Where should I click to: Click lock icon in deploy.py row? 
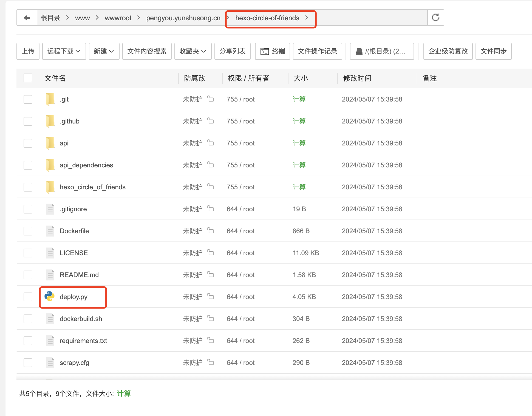(210, 296)
